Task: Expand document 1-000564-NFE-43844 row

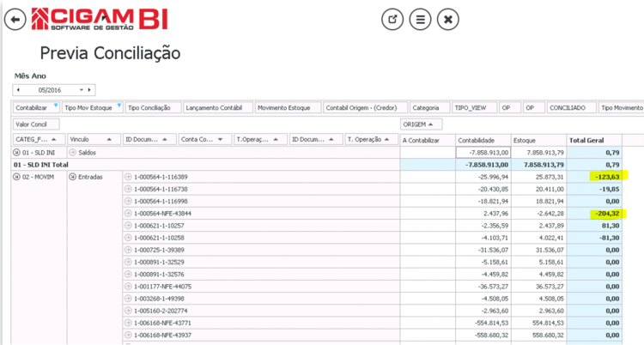Action: [128, 214]
